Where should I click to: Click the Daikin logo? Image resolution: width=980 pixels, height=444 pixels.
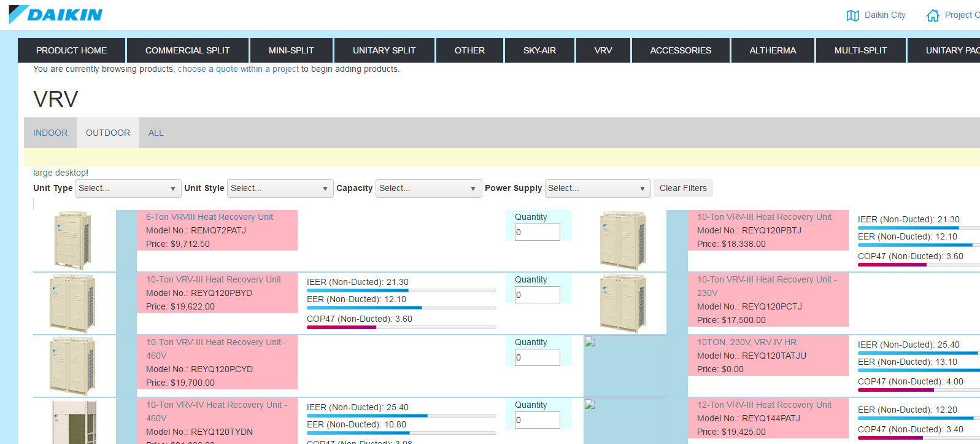pos(56,14)
